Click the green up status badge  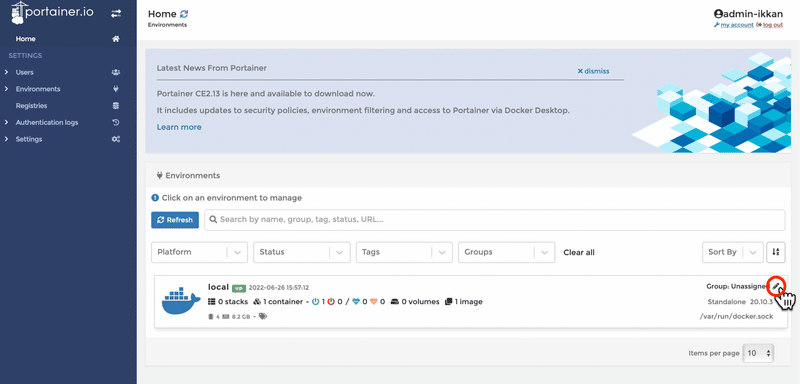[239, 288]
